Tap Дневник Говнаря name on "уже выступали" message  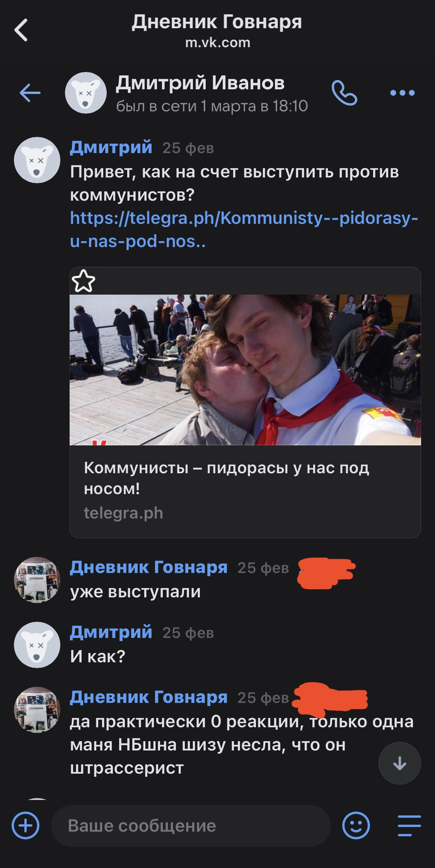point(148,567)
